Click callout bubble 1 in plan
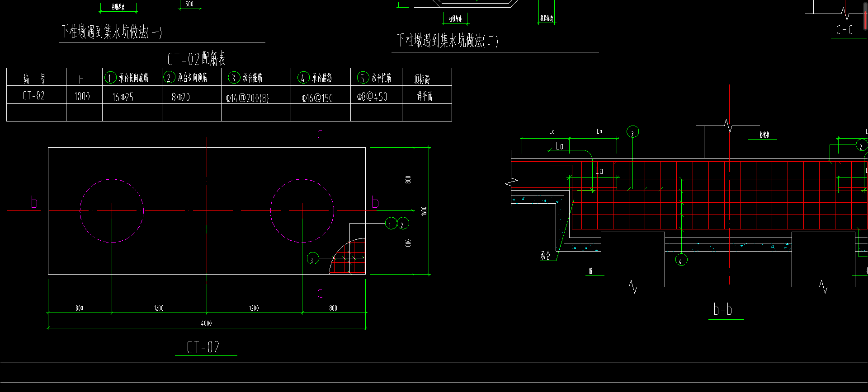The height and width of the screenshot is (392, 868). tap(391, 224)
